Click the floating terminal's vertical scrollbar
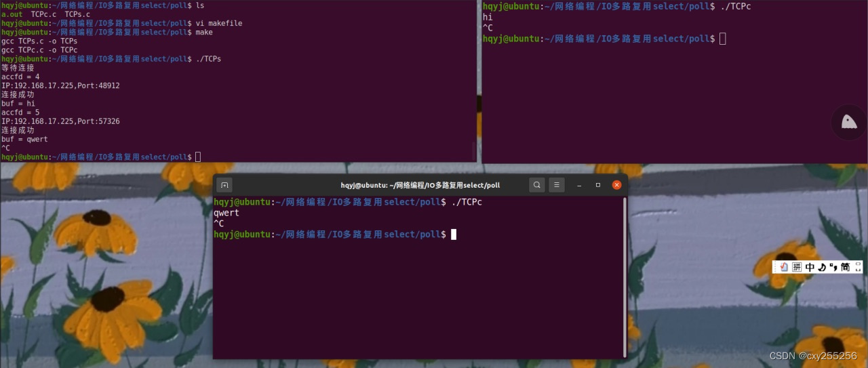This screenshot has height=368, width=868. point(625,277)
